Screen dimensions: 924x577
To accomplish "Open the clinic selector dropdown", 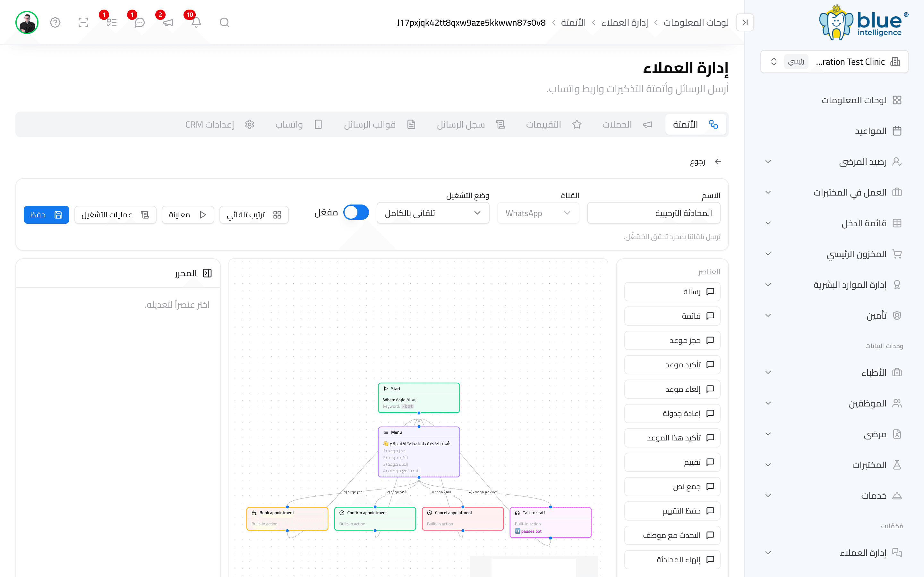I will (x=834, y=62).
